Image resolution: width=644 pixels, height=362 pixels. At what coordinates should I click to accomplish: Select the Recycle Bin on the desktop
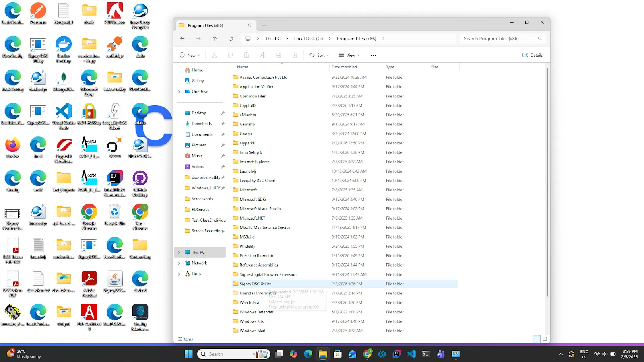click(x=115, y=215)
